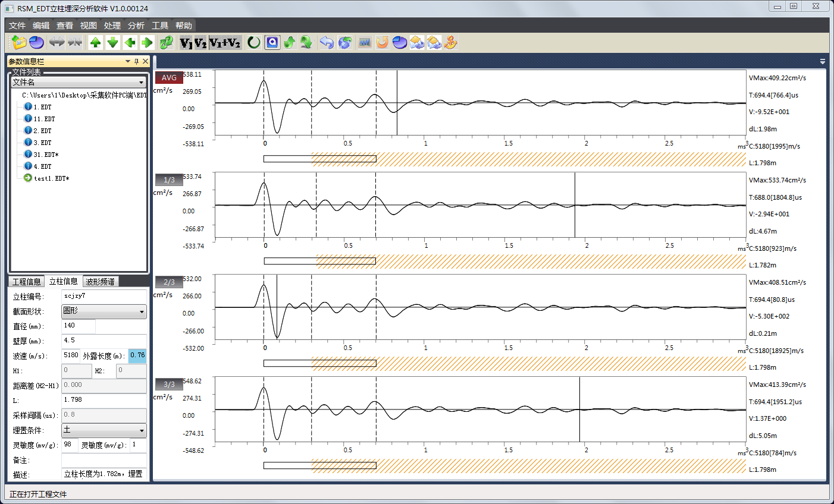
Task: Click the 波速 field showing 5180
Action: (x=71, y=355)
